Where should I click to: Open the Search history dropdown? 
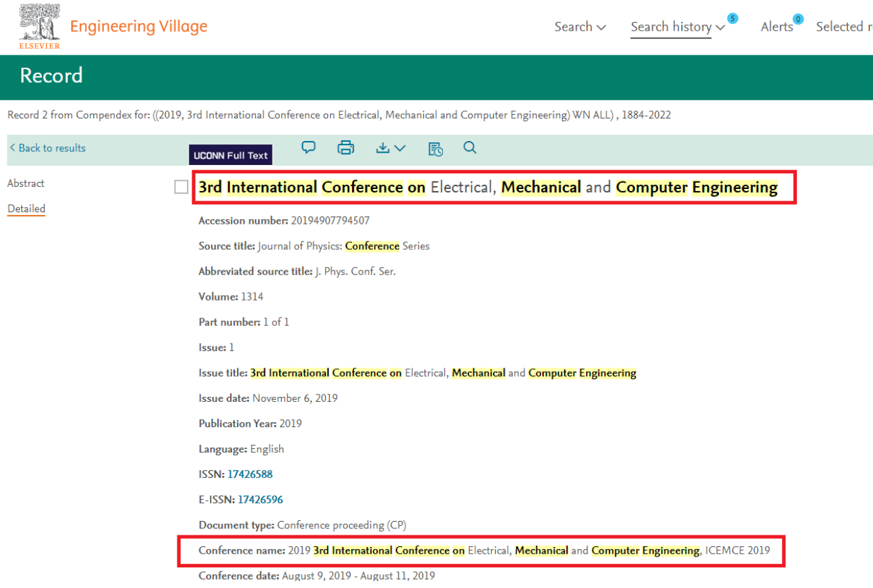click(677, 27)
